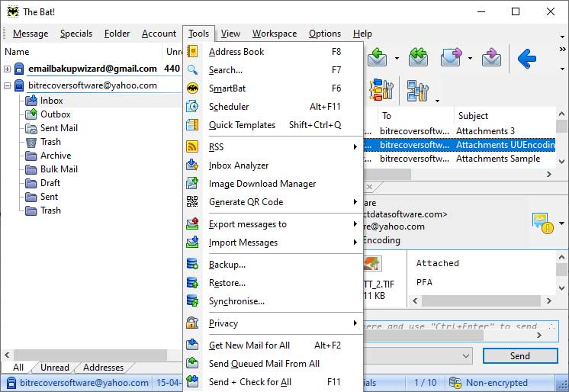Open the Sent Mail folder

click(x=59, y=128)
